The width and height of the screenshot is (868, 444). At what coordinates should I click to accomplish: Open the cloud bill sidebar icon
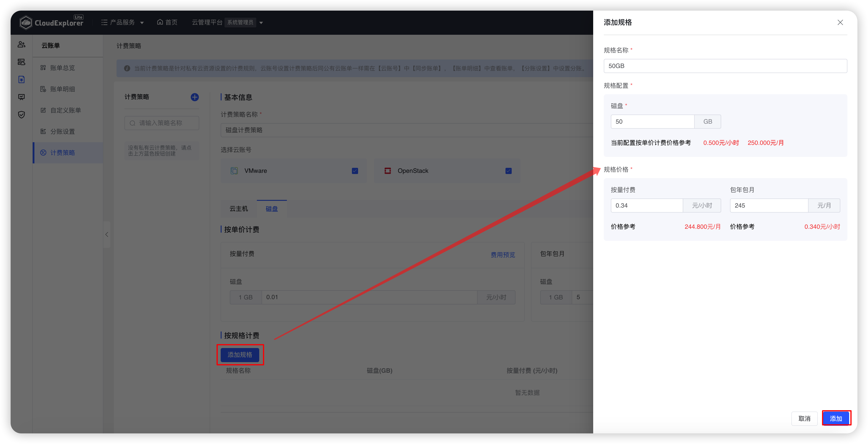click(21, 79)
